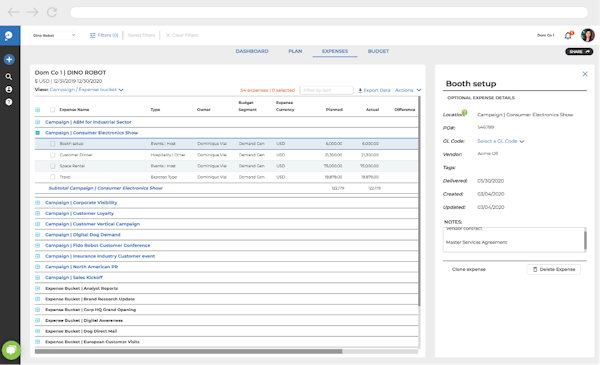This screenshot has width=600, height=365.
Task: Open the green chat bubble widget
Action: click(11, 350)
